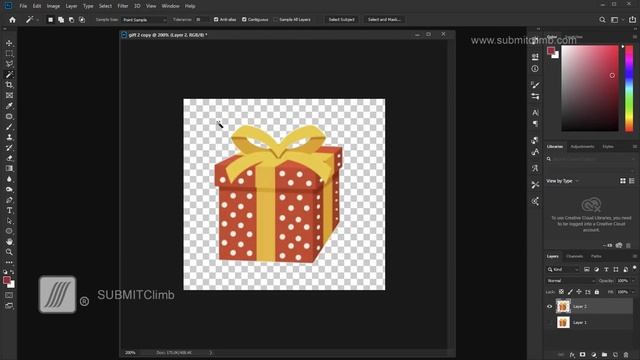This screenshot has height=360, width=640.
Task: Switch to the Channels tab
Action: pos(574,256)
